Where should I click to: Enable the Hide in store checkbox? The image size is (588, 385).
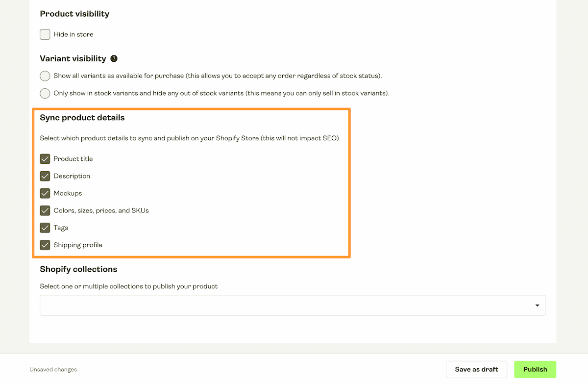[45, 34]
